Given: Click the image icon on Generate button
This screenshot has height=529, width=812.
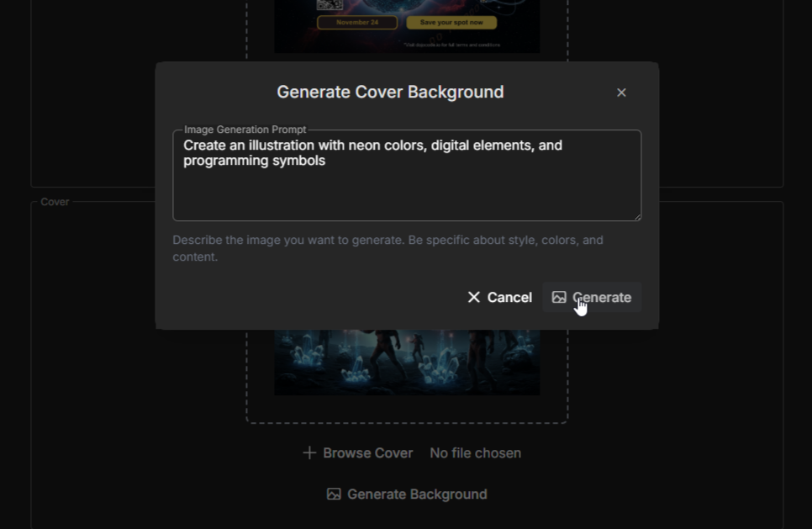Looking at the screenshot, I should click(559, 297).
